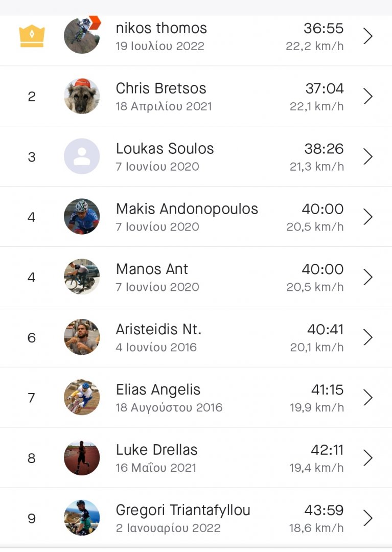The image size is (392, 552).
Task: Tap Luke Drellas runner avatar
Action: 82,457
